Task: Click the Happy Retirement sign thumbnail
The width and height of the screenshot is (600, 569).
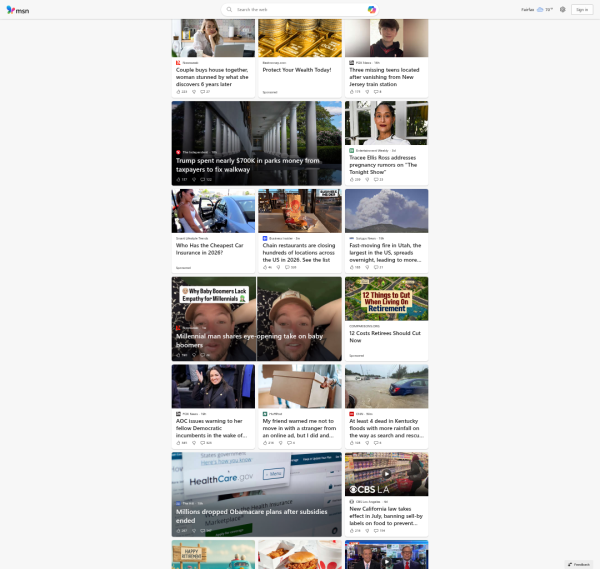Action: [213, 554]
